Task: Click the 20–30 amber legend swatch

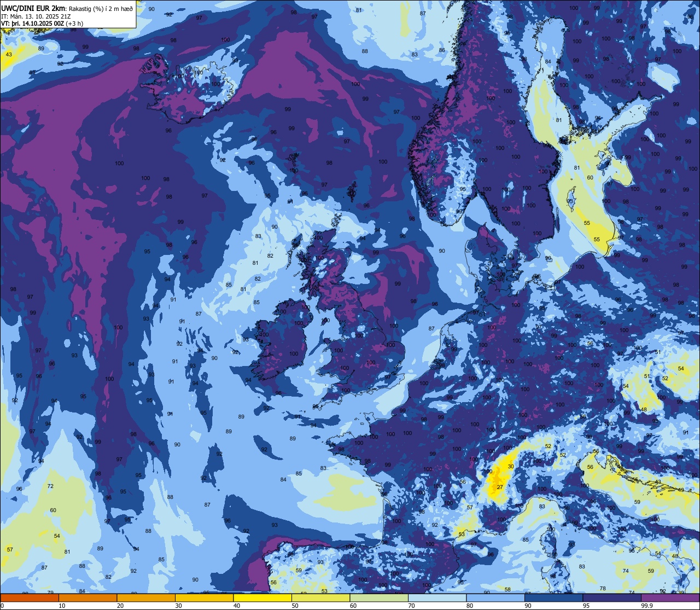Action: coord(146,598)
